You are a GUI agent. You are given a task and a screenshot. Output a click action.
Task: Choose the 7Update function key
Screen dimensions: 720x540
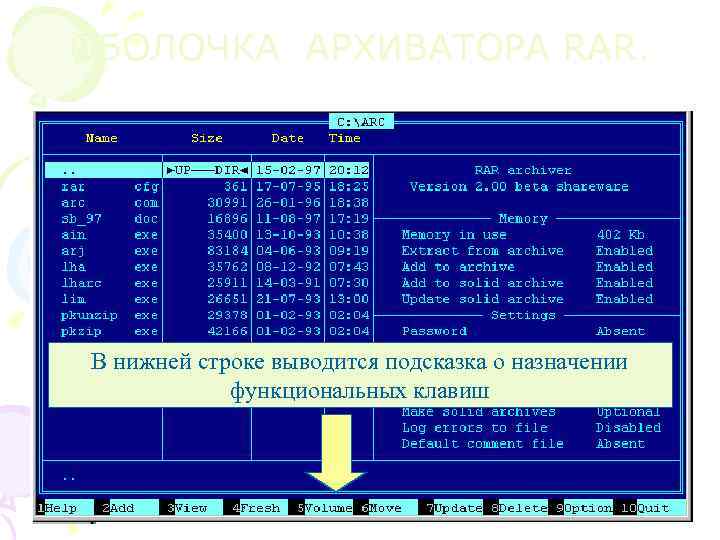451,508
